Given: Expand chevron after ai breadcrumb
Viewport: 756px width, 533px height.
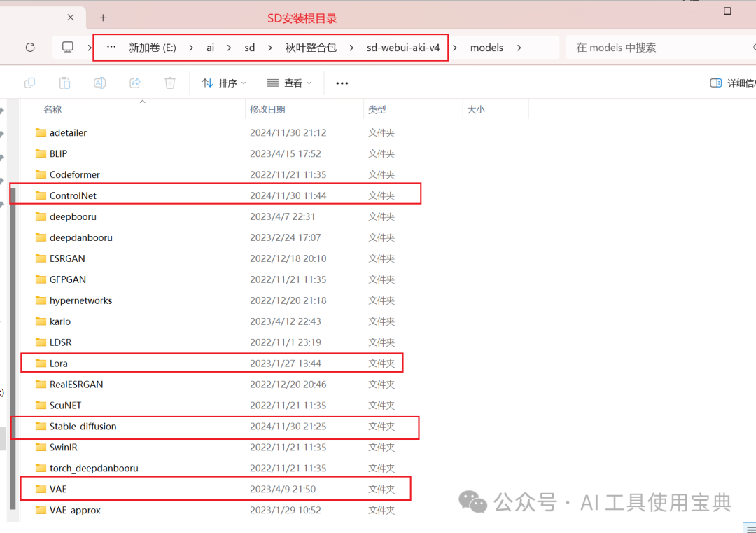Looking at the screenshot, I should [229, 48].
